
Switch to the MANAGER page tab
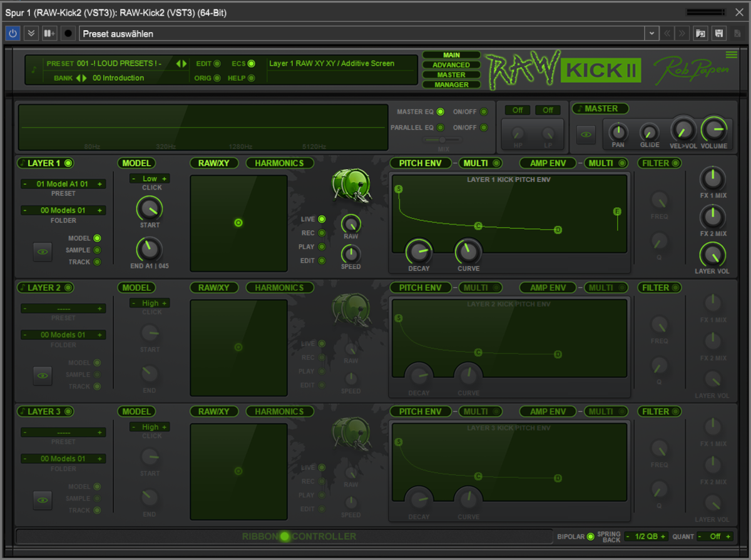451,84
